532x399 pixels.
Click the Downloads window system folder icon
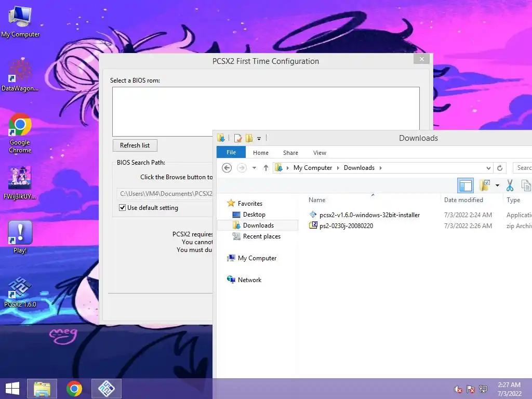[221, 138]
